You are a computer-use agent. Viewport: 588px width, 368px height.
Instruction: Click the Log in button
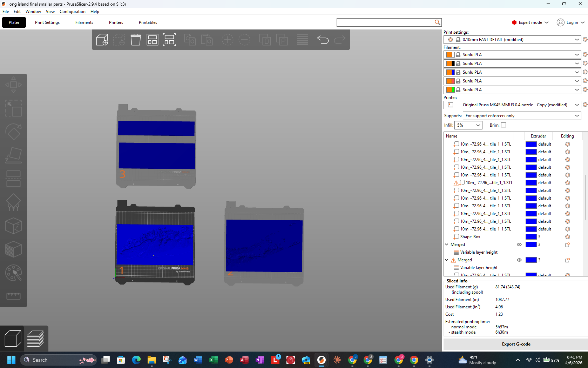(x=570, y=22)
